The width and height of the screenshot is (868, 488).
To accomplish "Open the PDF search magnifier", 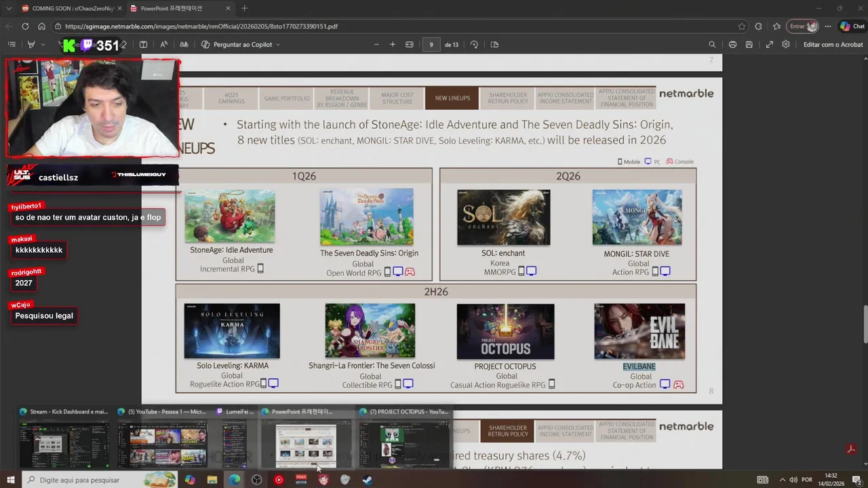I will point(712,45).
